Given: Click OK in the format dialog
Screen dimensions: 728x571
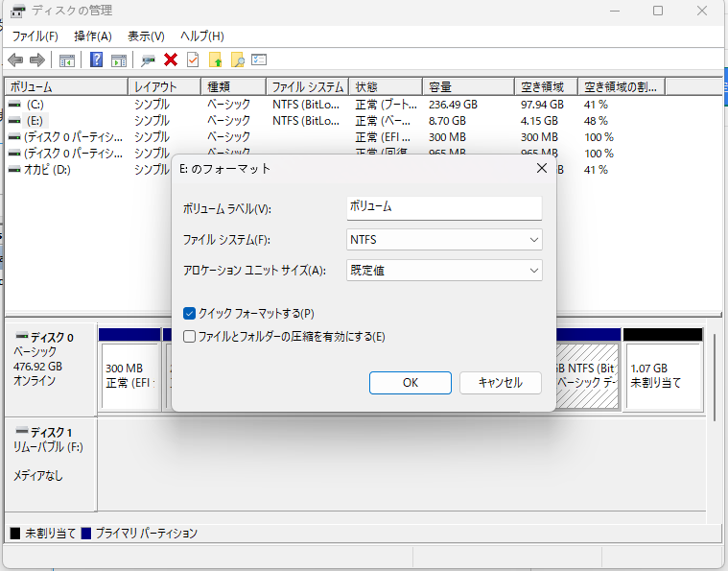Looking at the screenshot, I should (x=411, y=383).
